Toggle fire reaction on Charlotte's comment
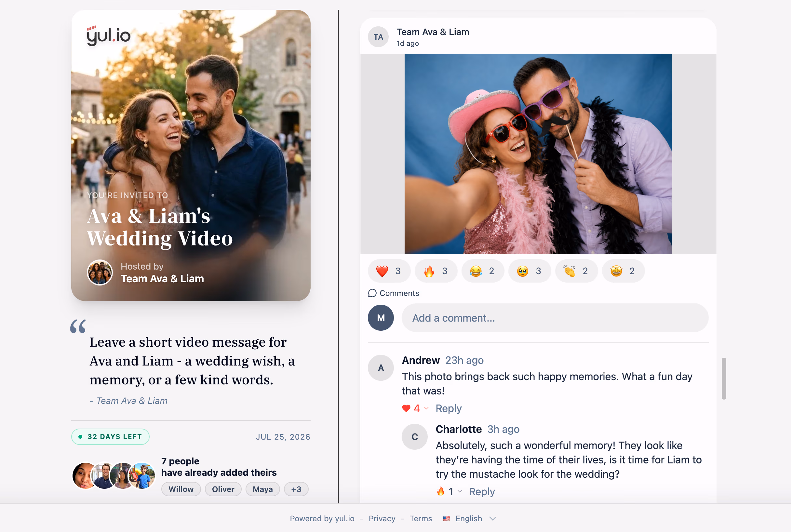 [440, 491]
